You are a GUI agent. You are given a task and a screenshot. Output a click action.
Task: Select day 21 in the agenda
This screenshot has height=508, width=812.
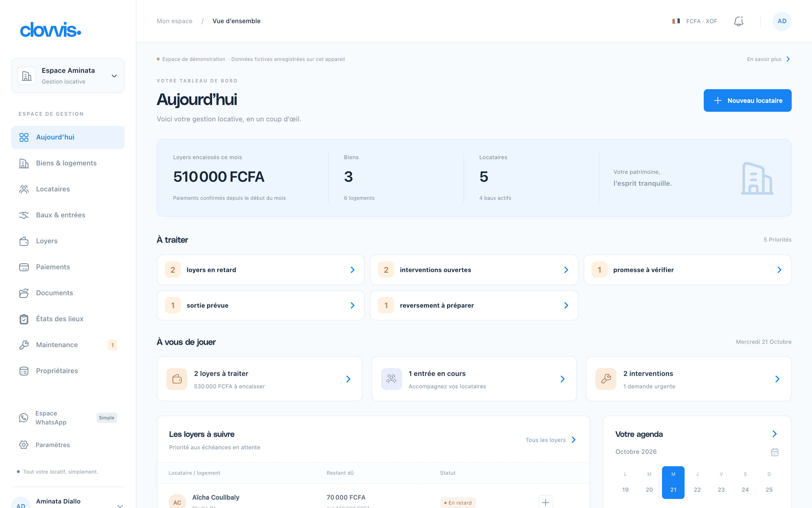click(673, 483)
